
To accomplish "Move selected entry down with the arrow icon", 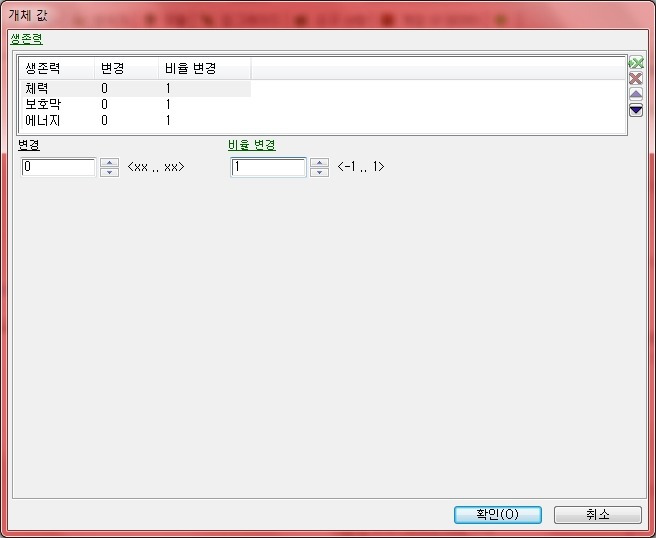I will pos(636,110).
